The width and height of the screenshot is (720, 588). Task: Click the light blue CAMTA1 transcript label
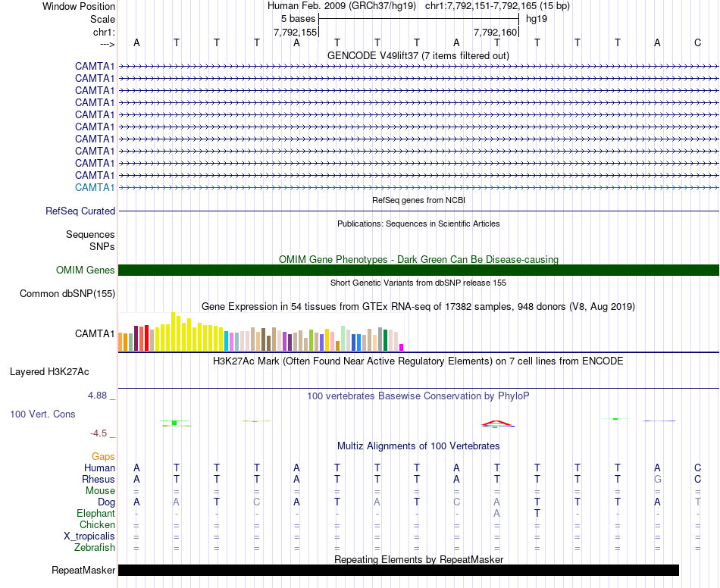[x=95, y=187]
